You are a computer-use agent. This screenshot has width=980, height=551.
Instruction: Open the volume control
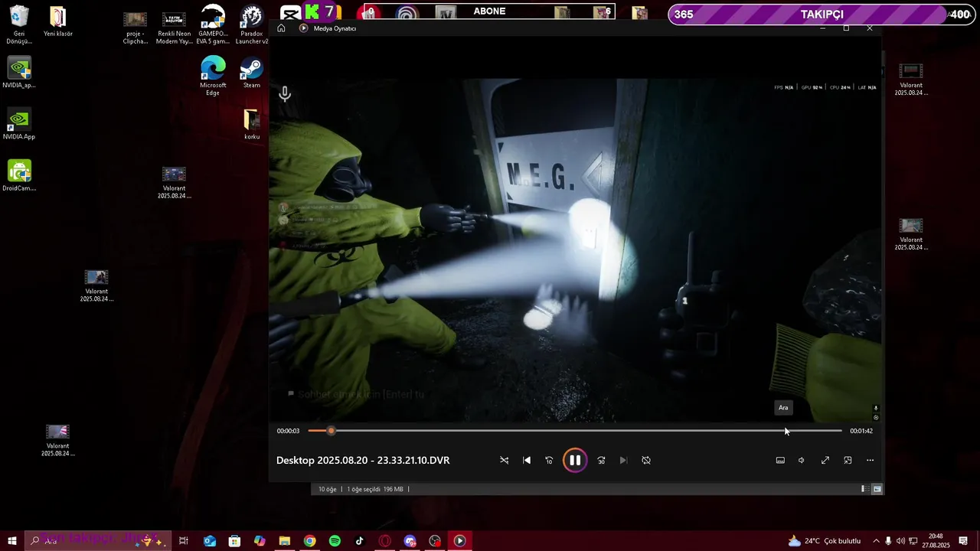pos(802,460)
